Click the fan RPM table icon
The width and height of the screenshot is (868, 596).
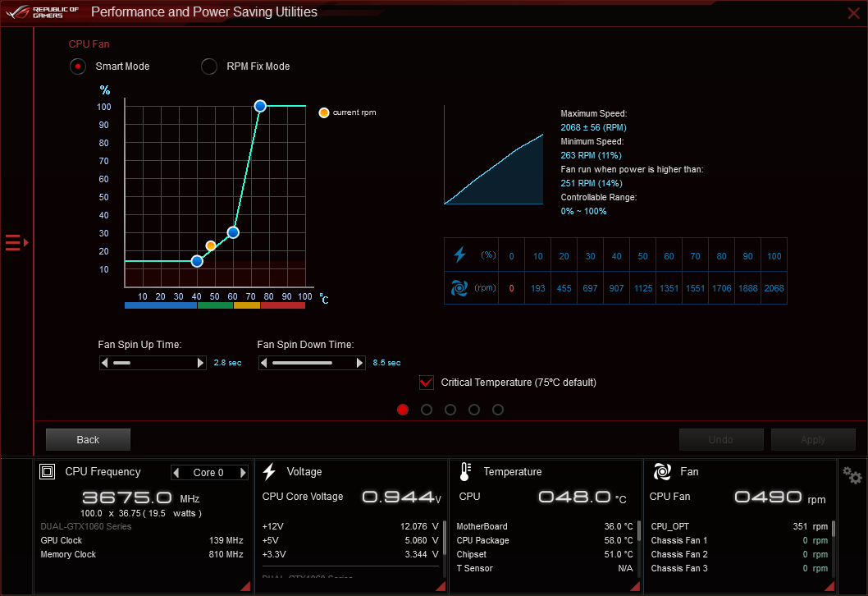click(x=460, y=287)
